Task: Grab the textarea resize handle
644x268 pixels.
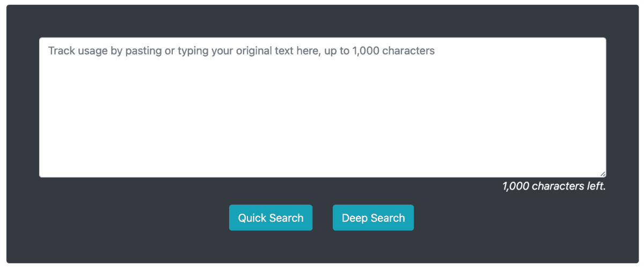Action: [603, 174]
